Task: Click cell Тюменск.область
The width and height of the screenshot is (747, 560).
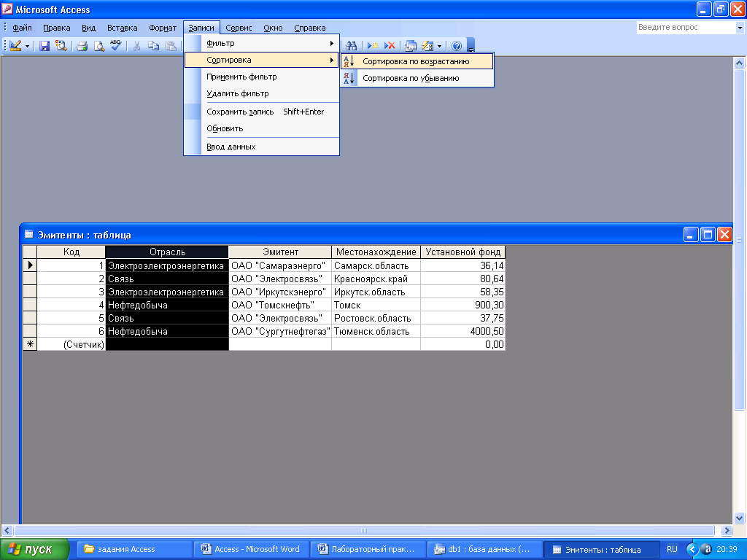Action: click(x=376, y=331)
